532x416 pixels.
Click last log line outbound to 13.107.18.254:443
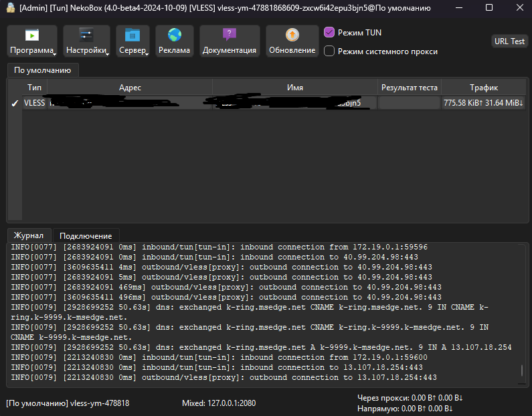click(224, 378)
